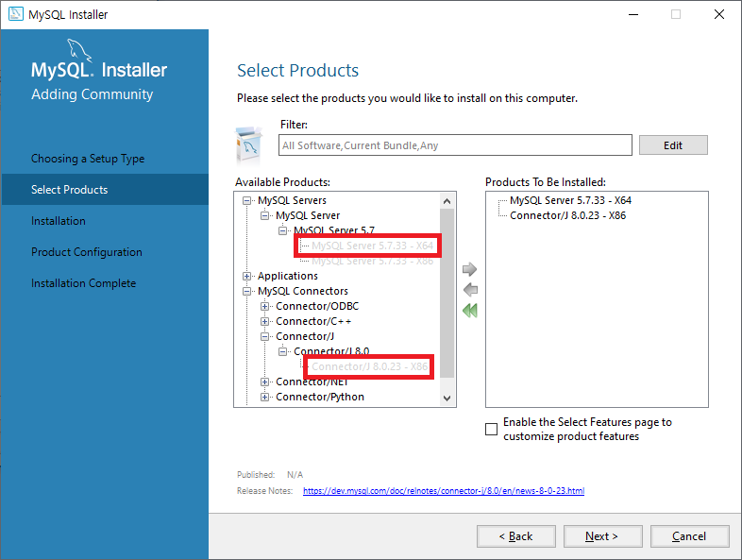Screen dimensions: 742x560
Task: Select greyed MySQL Server 5.7.33 - X64 available item
Action: coord(373,246)
